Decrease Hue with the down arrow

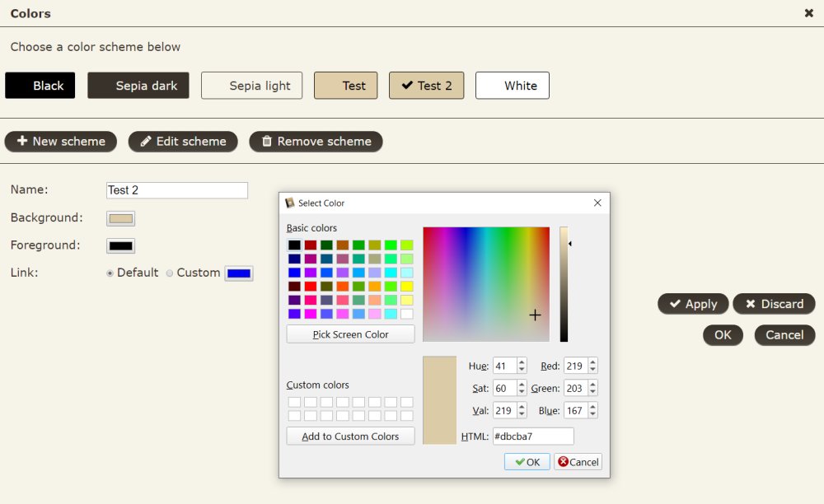click(x=522, y=370)
